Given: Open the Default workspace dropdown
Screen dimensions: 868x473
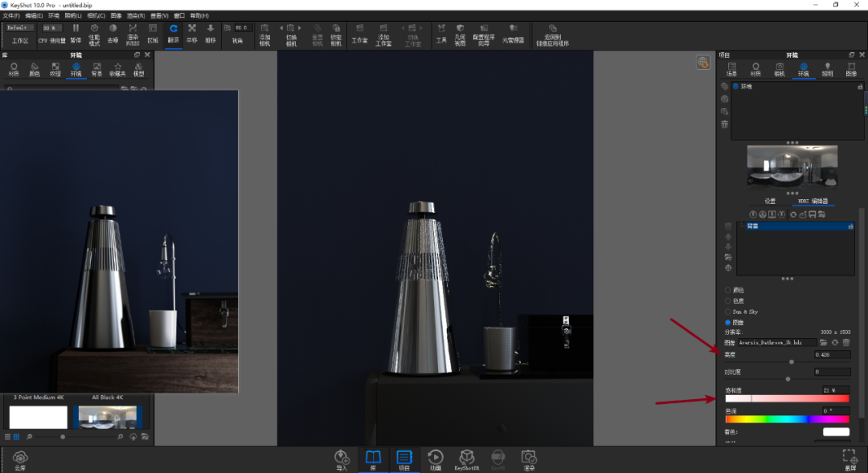Looking at the screenshot, I should [20, 27].
